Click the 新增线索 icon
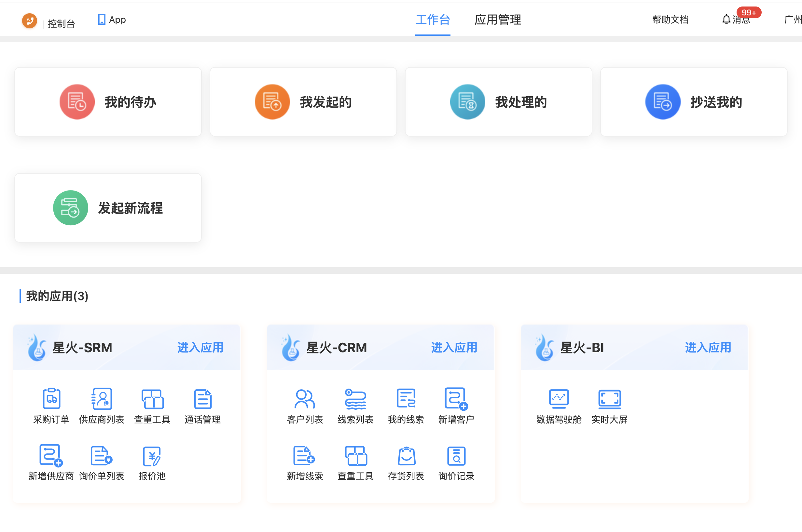The image size is (802, 532). (304, 455)
